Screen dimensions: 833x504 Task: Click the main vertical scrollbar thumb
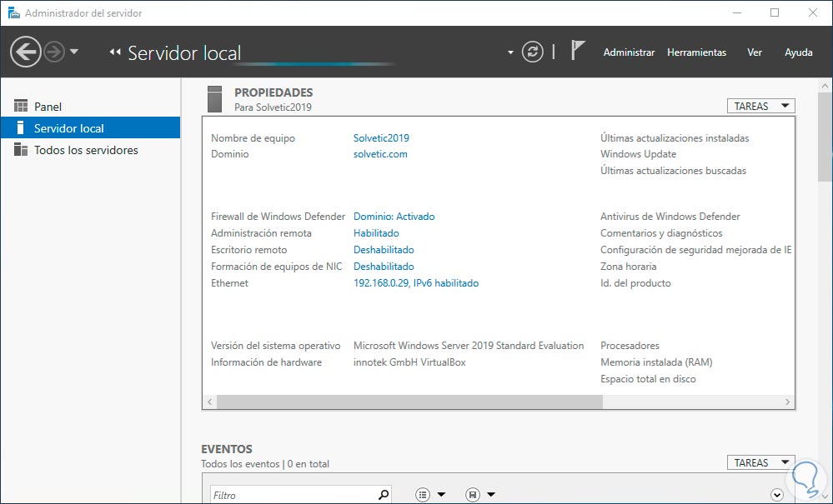(825, 137)
